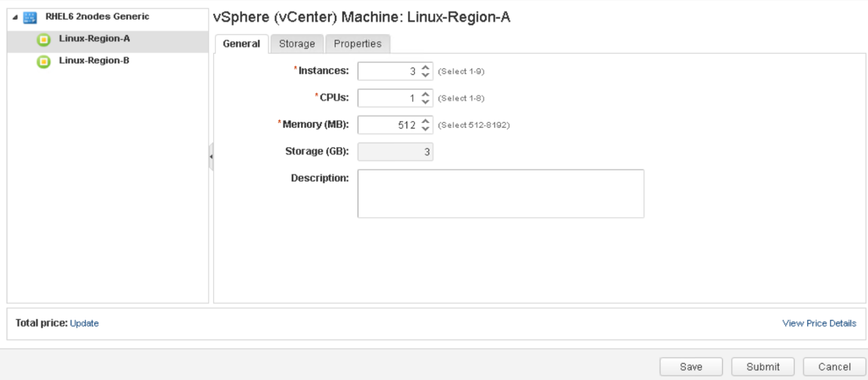Screen dimensions: 868x380
Task: Click the "(Select 1-8)" hint text
Action: point(461,98)
